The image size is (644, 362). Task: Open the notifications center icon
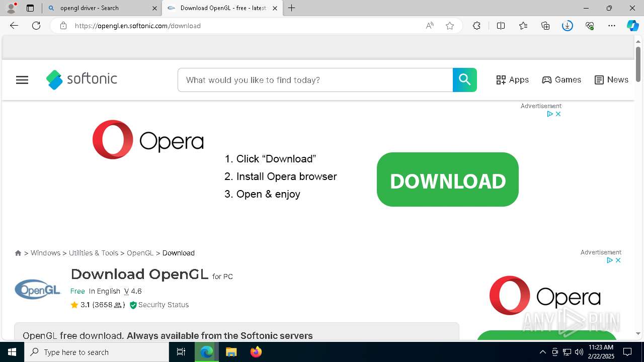click(627, 352)
